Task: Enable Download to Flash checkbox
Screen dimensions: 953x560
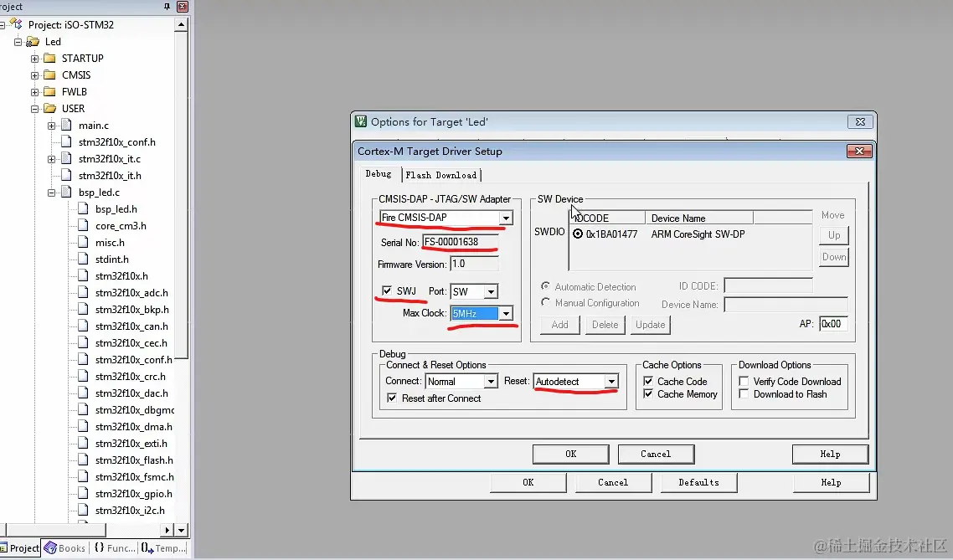Action: coord(744,394)
